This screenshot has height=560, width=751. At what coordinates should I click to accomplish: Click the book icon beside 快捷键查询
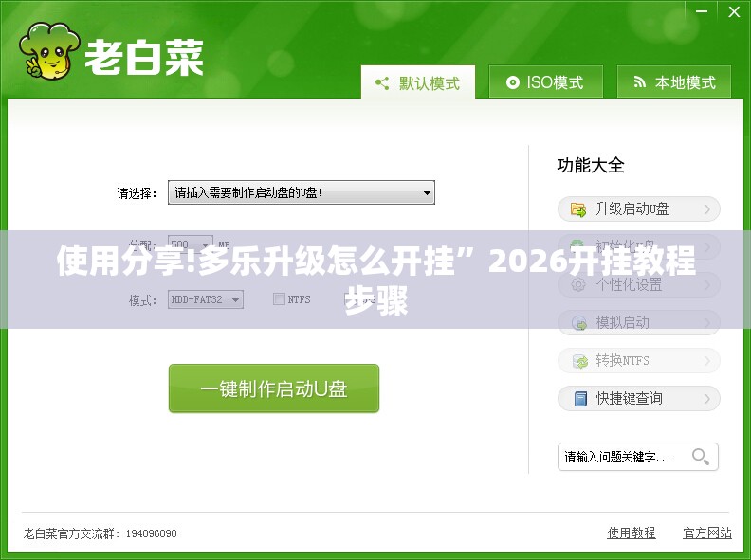click(x=580, y=399)
